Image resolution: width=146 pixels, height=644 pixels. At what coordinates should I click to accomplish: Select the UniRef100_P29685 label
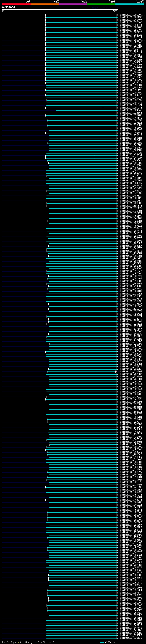point(131,60)
